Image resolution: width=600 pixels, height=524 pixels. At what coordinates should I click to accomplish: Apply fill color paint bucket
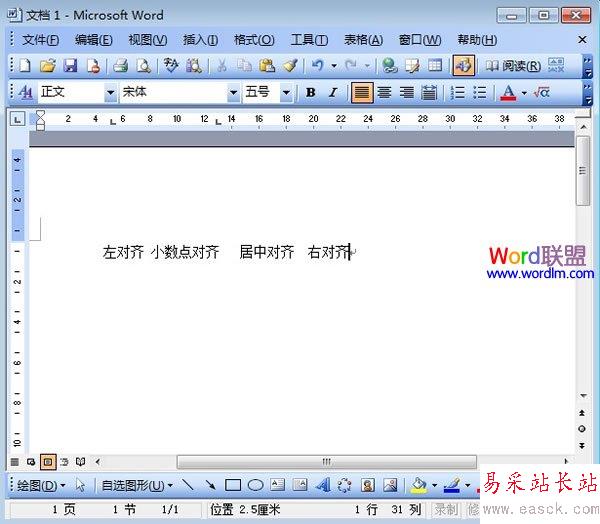419,485
